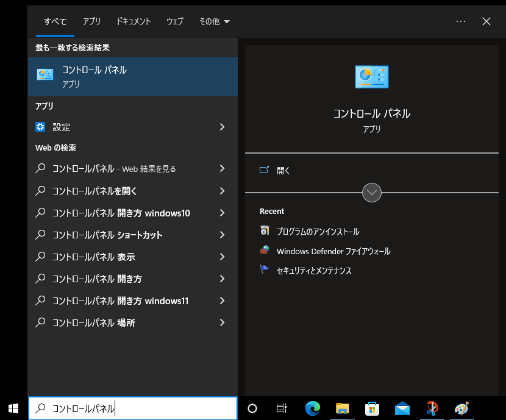The image size is (506, 420).
Task: Expand the その他 filter dropdown
Action: (214, 21)
